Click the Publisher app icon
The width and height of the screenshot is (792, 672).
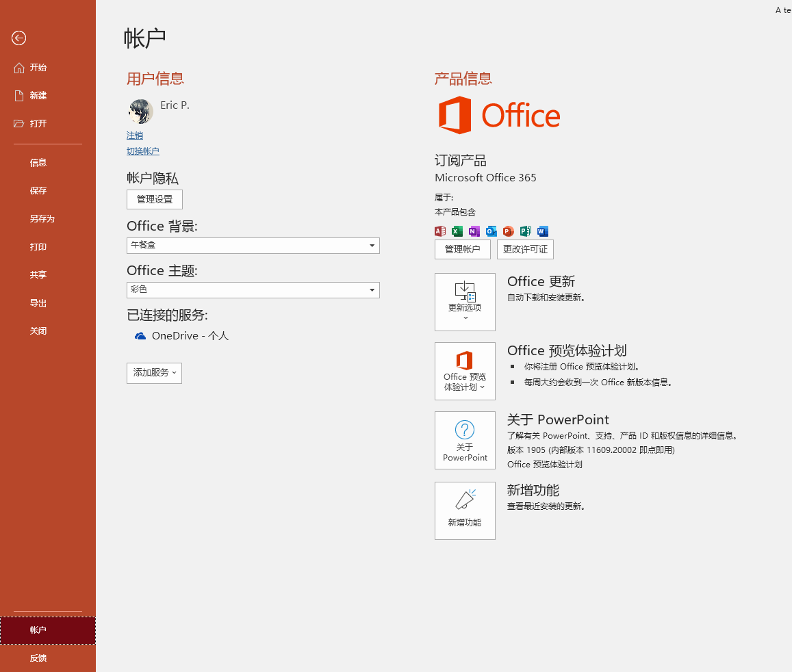(x=525, y=231)
